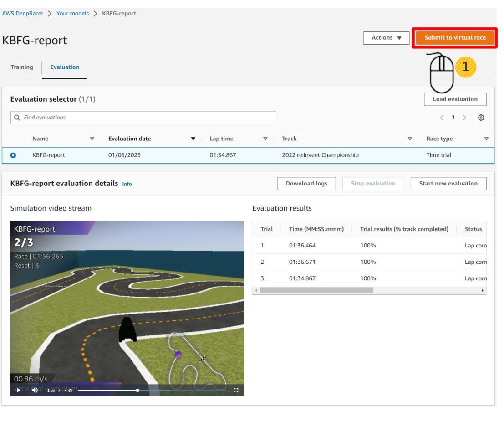Sort evaluations by Lap time
This screenshot has width=504, height=422.
(x=265, y=139)
